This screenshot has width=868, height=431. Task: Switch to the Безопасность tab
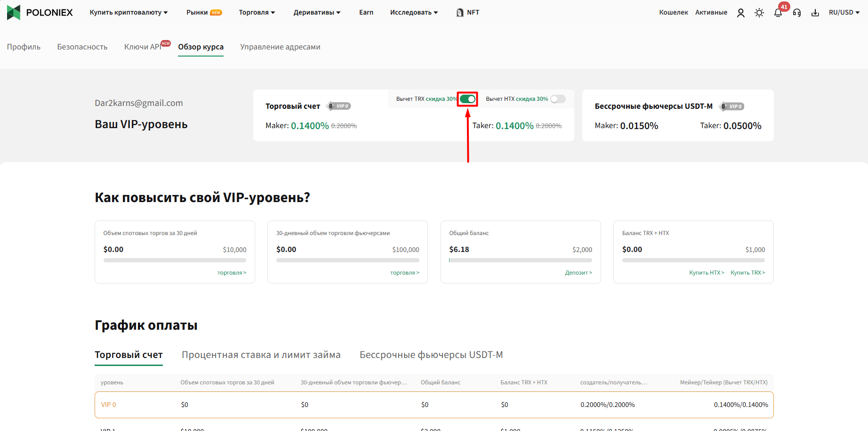82,47
